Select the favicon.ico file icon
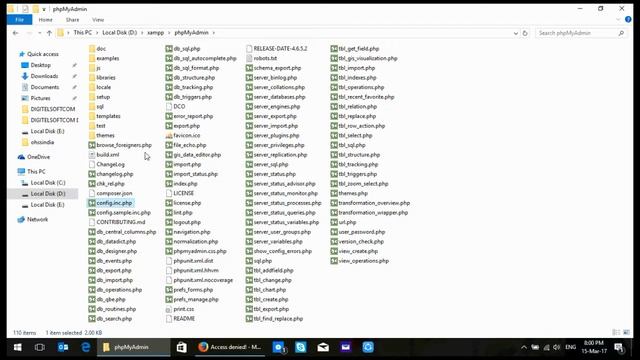Image resolution: width=640 pixels, height=360 pixels. click(x=169, y=135)
